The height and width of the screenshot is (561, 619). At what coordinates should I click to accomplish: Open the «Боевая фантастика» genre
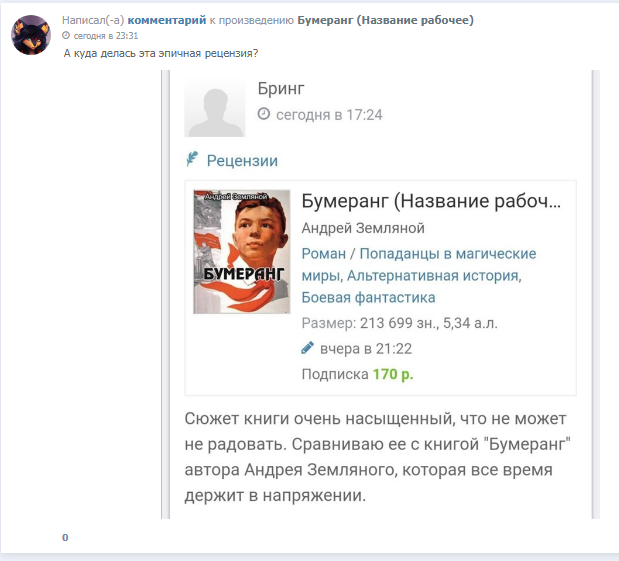point(368,297)
